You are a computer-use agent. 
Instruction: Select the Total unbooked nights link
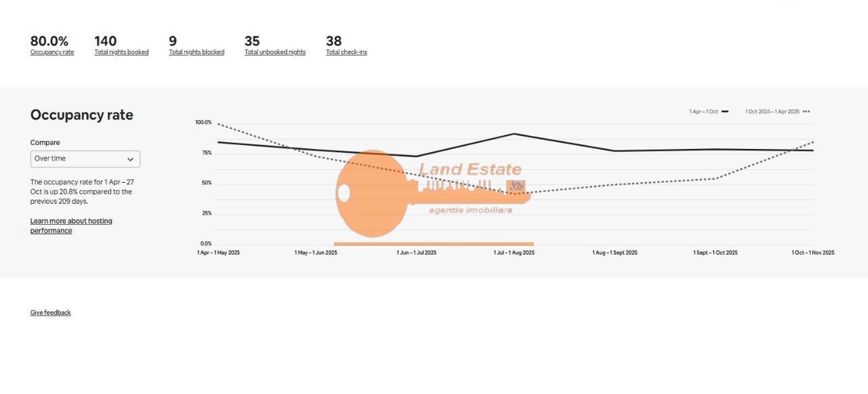275,52
